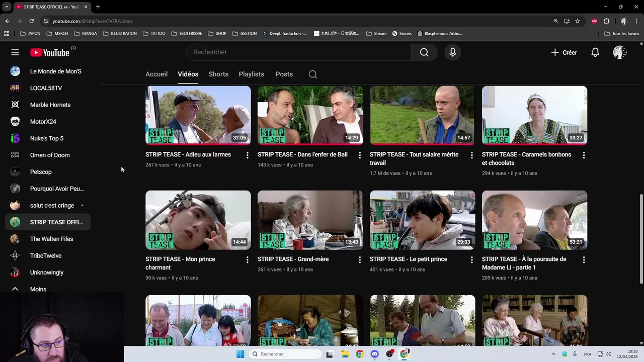The width and height of the screenshot is (644, 362).
Task: Switch language via FRA indicator
Action: pyautogui.click(x=588, y=354)
